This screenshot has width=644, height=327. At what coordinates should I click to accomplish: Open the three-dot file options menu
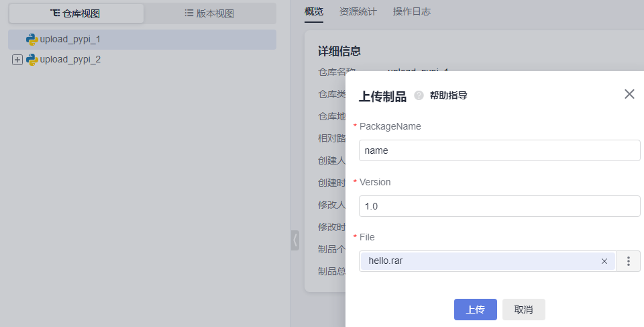click(629, 261)
